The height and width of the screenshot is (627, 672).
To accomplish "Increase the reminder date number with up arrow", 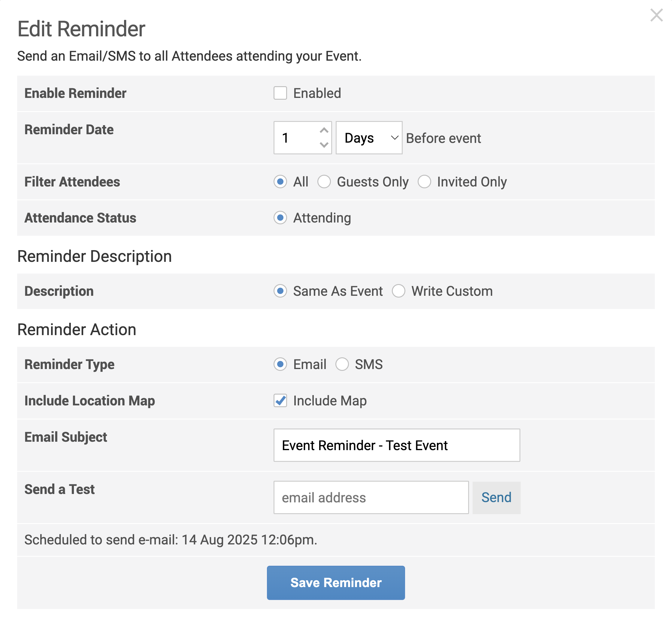I will [324, 130].
